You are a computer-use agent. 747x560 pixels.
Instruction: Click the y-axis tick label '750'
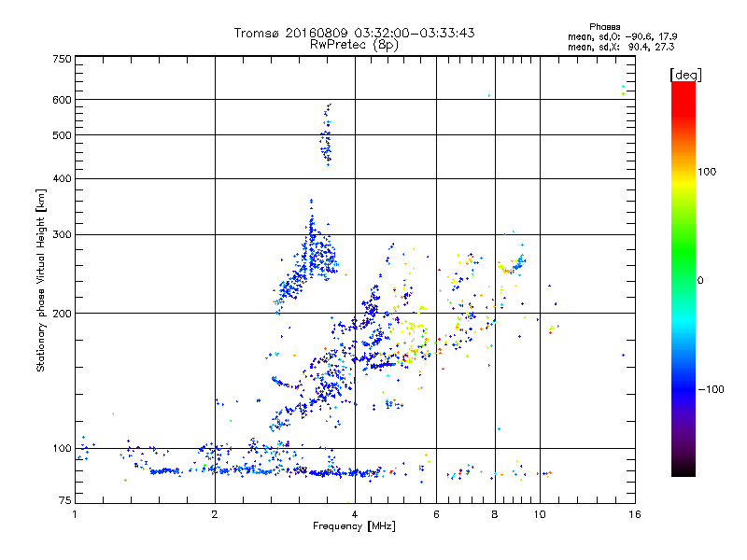pyautogui.click(x=62, y=59)
